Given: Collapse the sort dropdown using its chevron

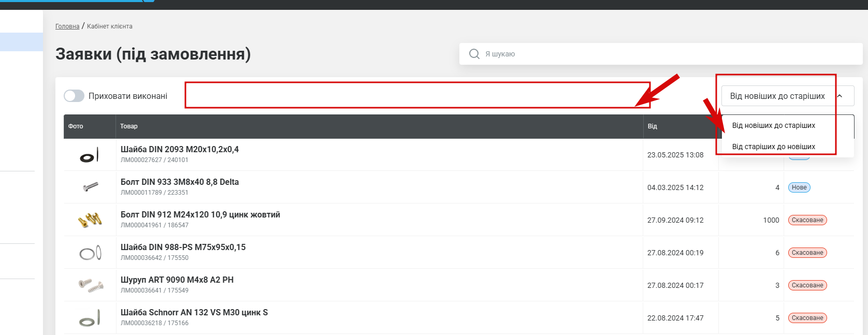Looking at the screenshot, I should click(x=840, y=96).
